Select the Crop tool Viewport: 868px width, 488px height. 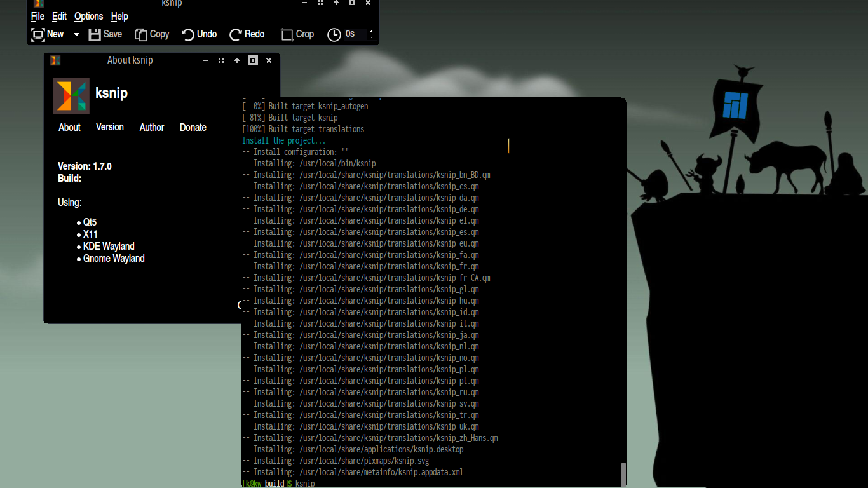coord(297,34)
